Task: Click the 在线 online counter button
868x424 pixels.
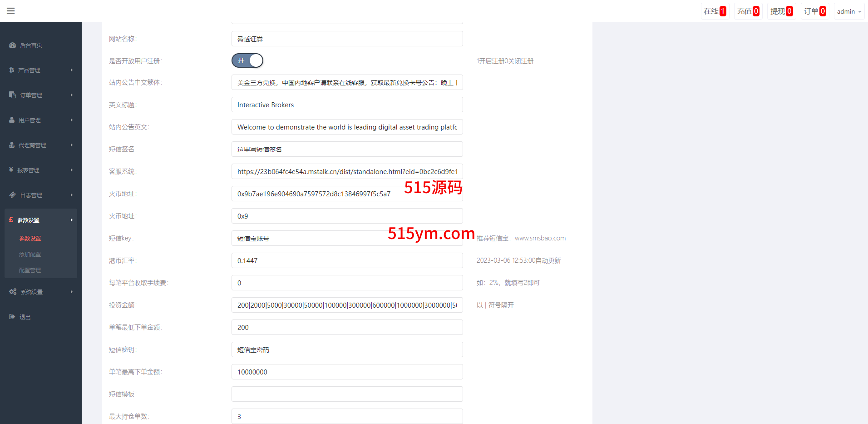Action: pos(715,11)
